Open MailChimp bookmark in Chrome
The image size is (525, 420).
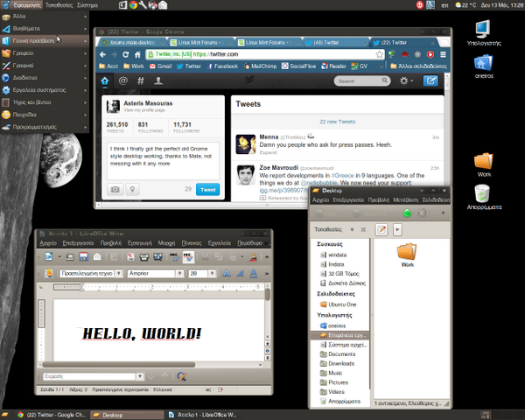click(x=260, y=66)
